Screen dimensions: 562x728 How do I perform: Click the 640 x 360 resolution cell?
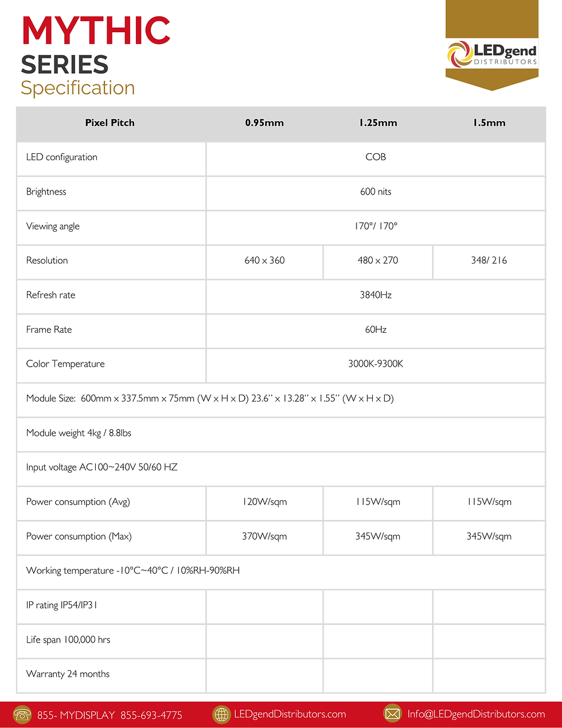[264, 260]
